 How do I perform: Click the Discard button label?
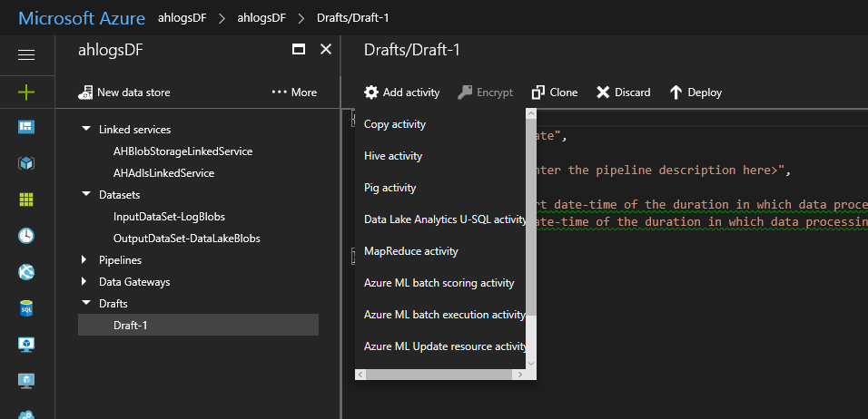tap(633, 93)
